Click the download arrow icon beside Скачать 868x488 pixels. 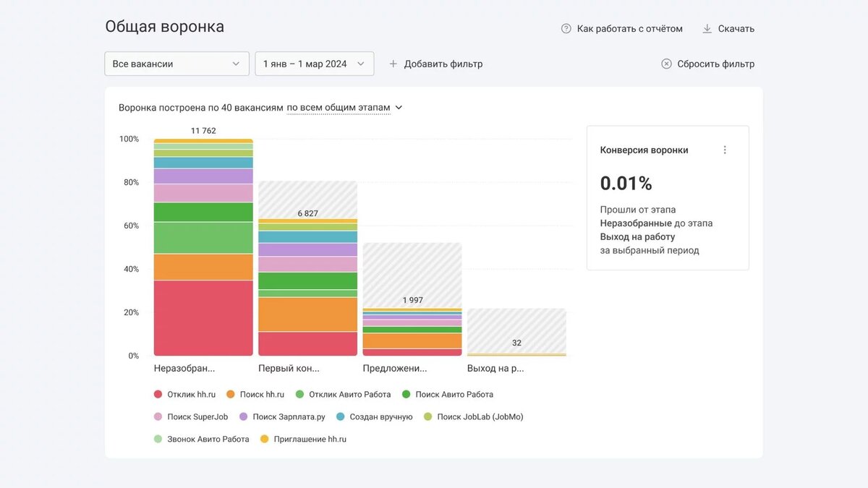[706, 28]
